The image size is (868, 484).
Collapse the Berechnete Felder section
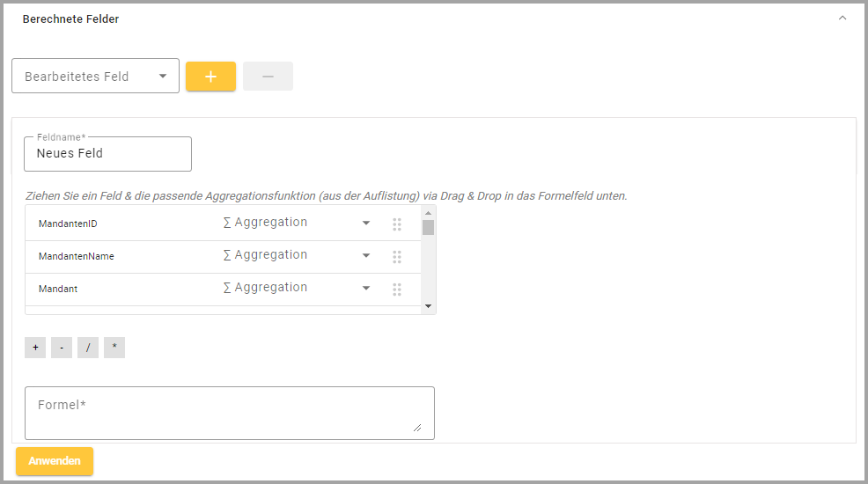click(842, 18)
